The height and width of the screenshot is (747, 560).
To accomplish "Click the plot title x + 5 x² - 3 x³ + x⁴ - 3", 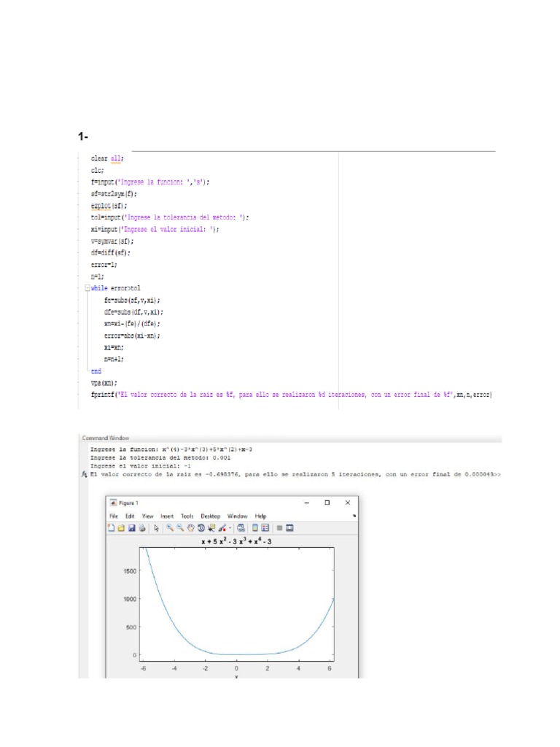I will tap(236, 541).
